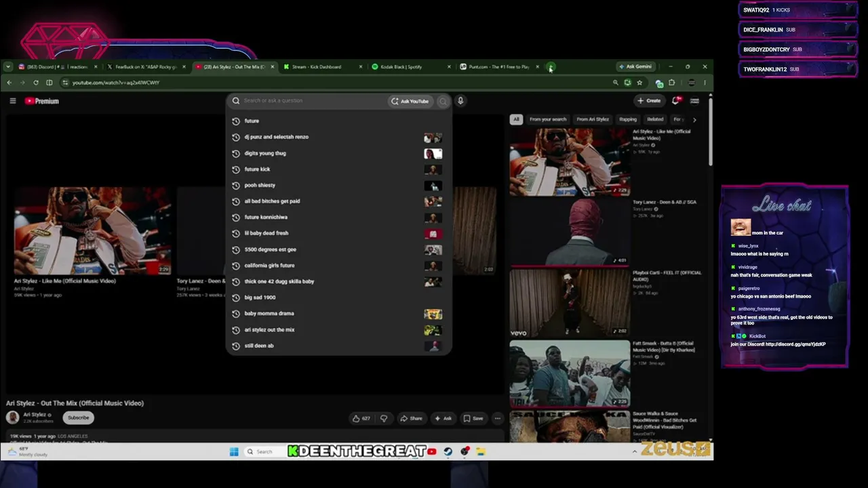Open a new browser tab
868x488 pixels.
point(551,67)
